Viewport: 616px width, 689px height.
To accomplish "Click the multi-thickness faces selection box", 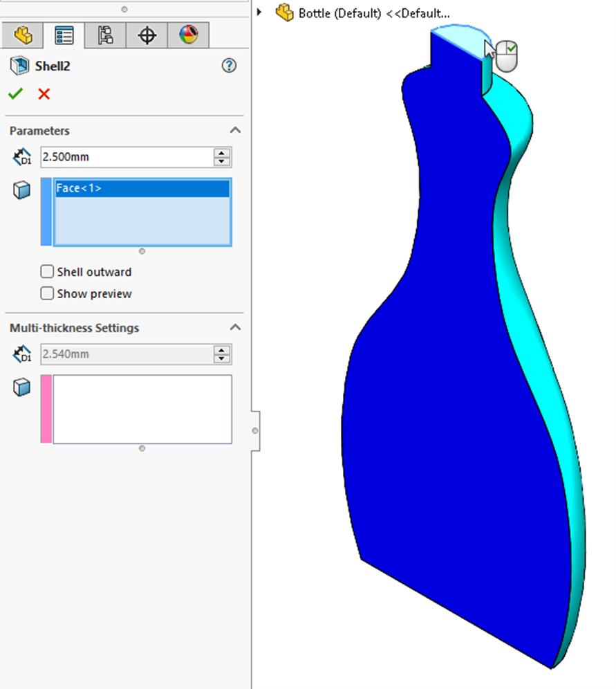I will [x=142, y=409].
